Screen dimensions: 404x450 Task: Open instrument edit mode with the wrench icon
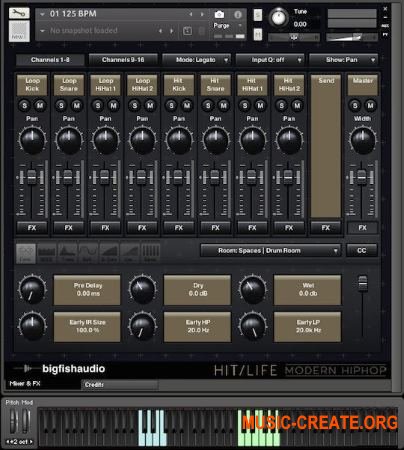coord(19,13)
